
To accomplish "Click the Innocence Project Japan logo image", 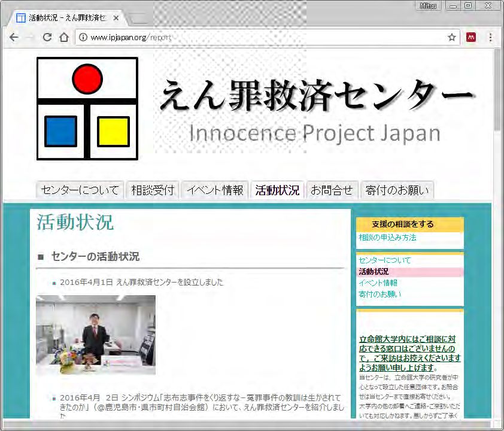I will click(x=87, y=108).
